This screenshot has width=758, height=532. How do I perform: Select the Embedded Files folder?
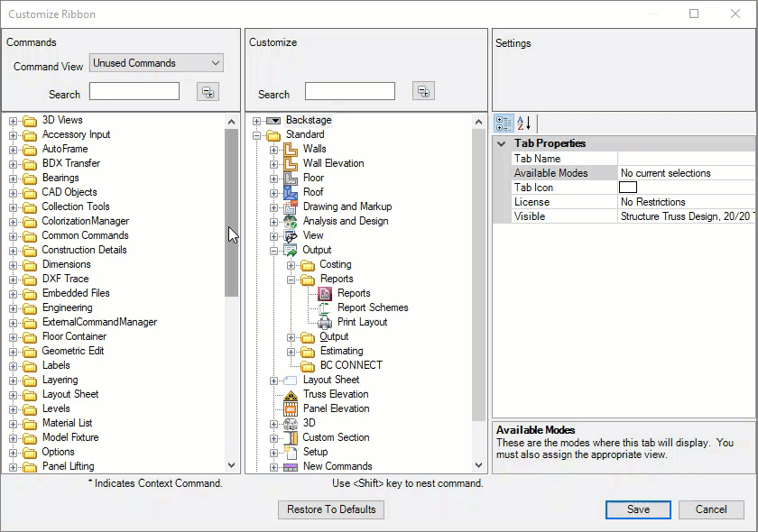coord(76,293)
